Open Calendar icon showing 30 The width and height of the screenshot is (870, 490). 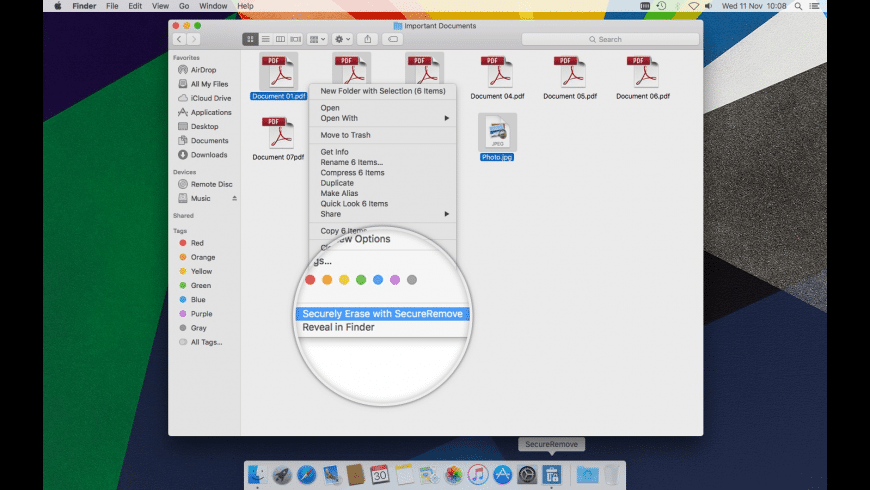click(380, 474)
